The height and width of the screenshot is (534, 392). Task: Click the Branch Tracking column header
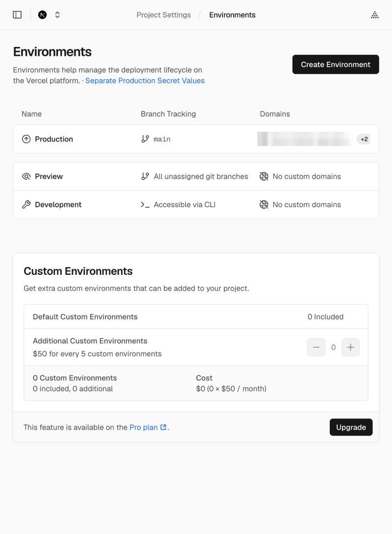click(168, 114)
